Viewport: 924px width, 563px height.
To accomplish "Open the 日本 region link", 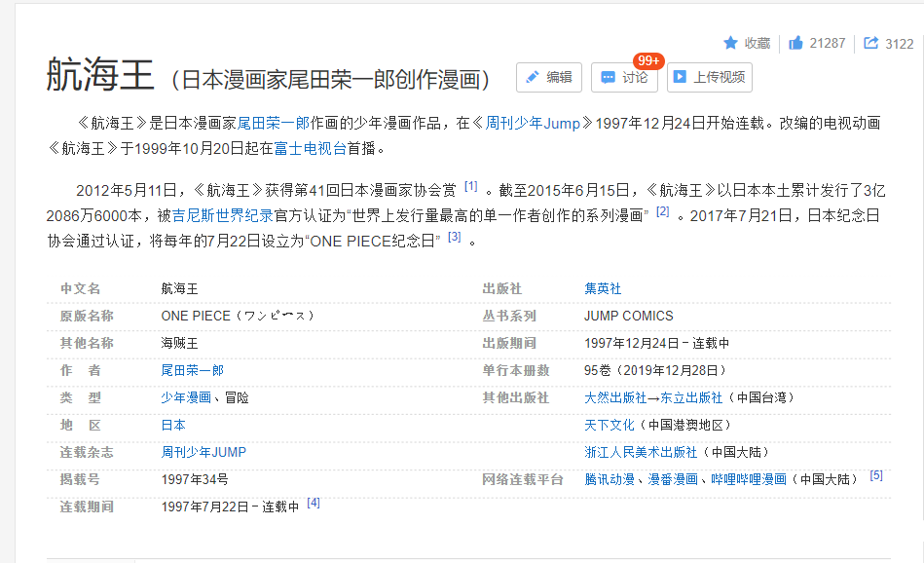I will click(x=173, y=425).
